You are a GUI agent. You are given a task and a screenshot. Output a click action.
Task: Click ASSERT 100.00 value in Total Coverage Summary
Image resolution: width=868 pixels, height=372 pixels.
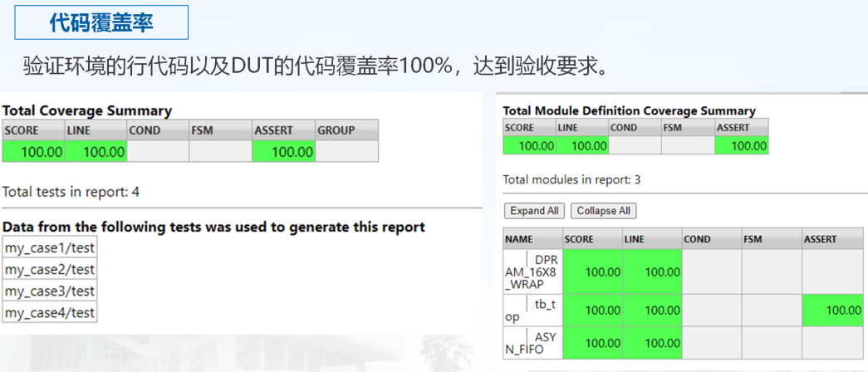tap(283, 152)
